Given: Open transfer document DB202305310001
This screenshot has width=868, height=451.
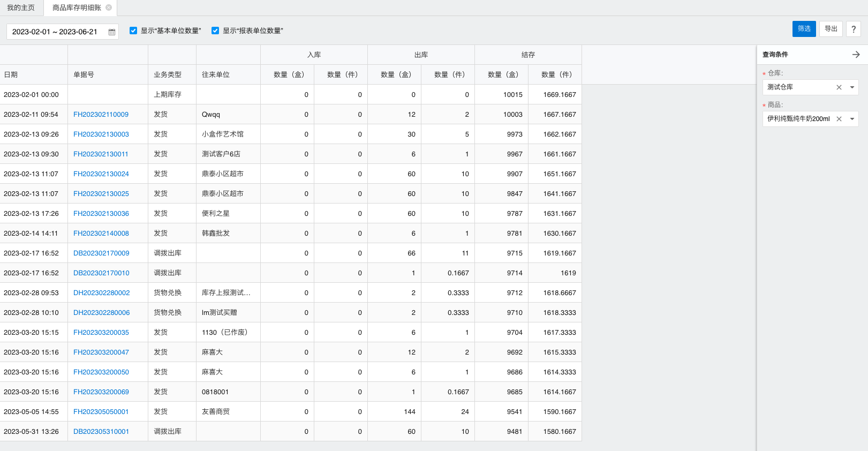Looking at the screenshot, I should pos(101,432).
